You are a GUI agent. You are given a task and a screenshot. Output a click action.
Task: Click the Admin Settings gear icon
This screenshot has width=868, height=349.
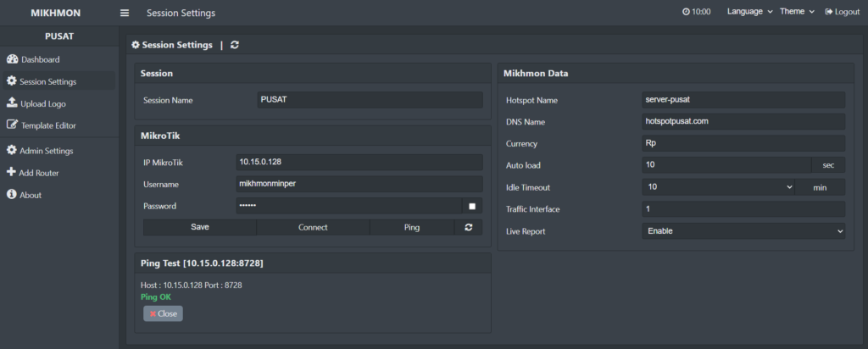tap(11, 151)
